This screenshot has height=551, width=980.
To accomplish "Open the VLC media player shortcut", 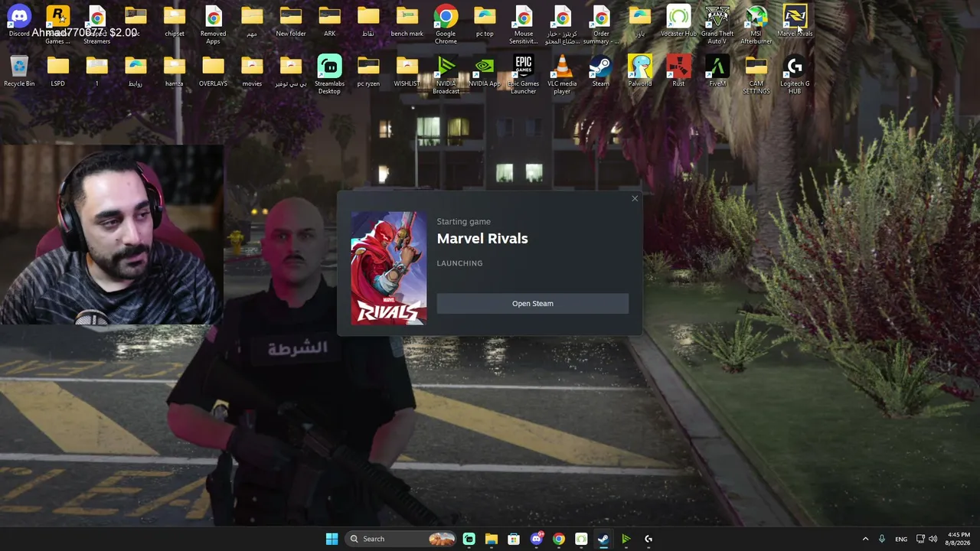I will coord(562,74).
